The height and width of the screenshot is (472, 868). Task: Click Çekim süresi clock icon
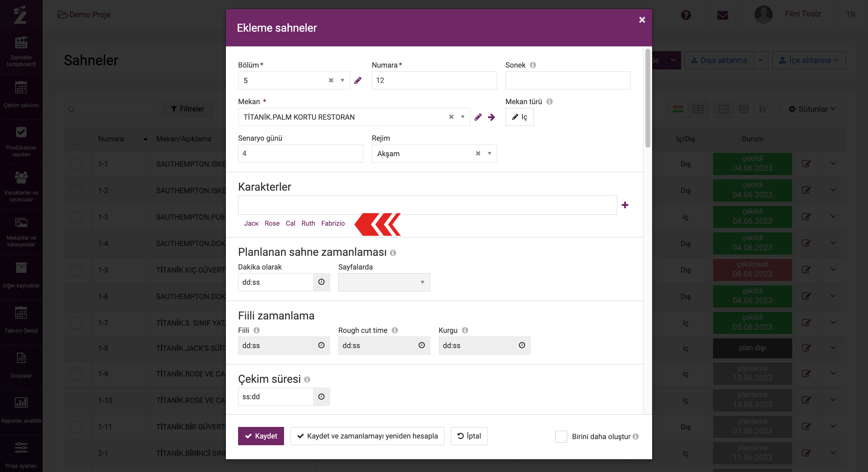322,396
